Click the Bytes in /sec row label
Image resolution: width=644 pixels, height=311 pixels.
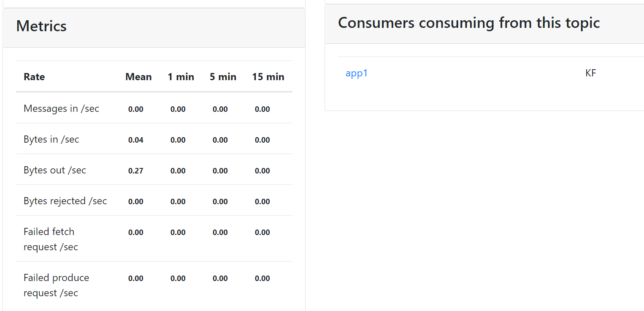(51, 139)
